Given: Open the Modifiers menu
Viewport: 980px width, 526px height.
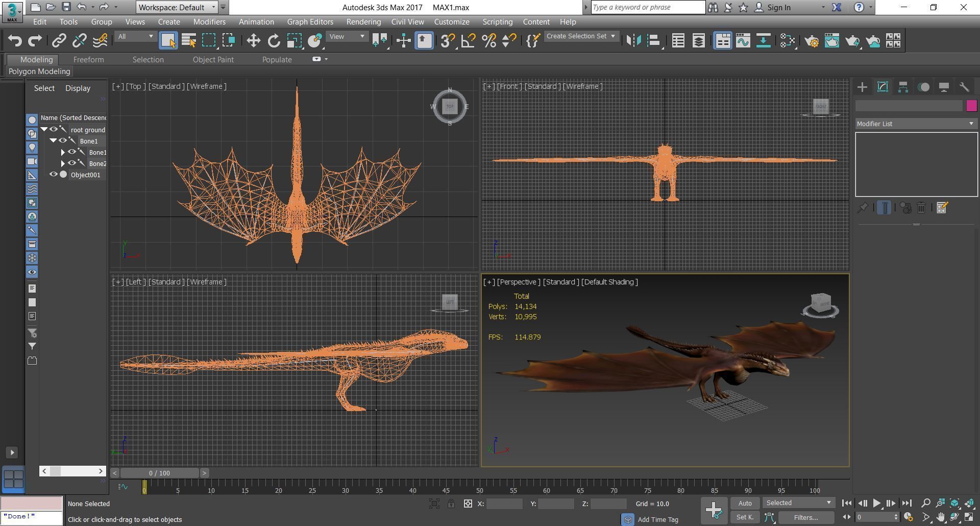Looking at the screenshot, I should (x=209, y=22).
